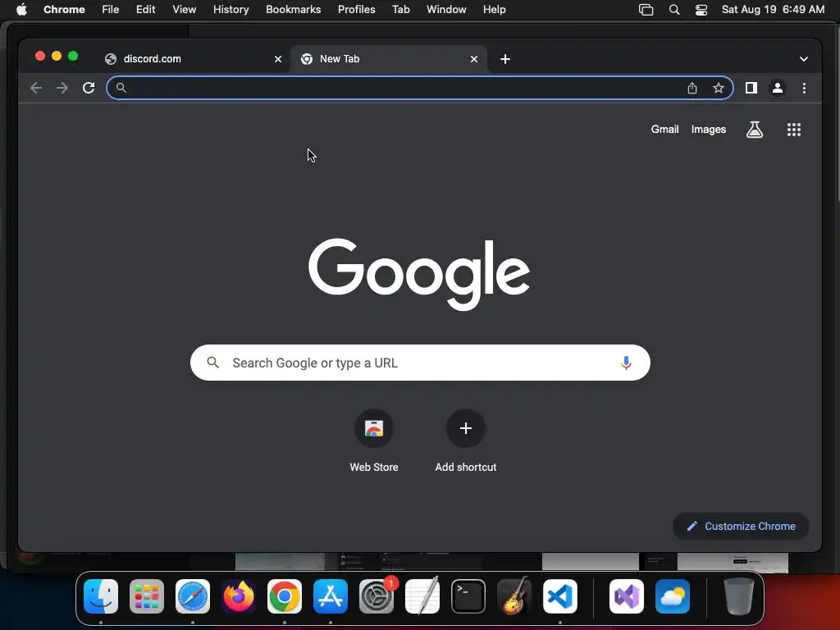Screen dimensions: 840x630
Task: Launch GarageBand from the dock
Action: click(514, 596)
